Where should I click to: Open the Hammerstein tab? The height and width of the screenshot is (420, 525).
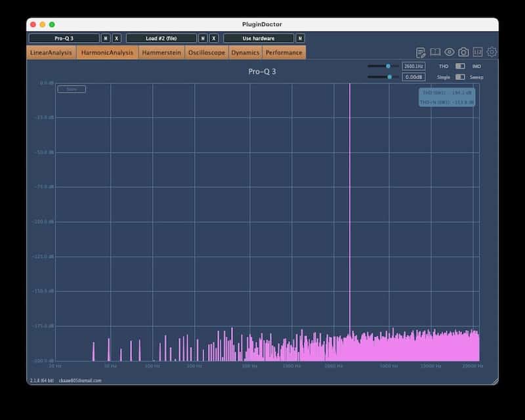(161, 52)
